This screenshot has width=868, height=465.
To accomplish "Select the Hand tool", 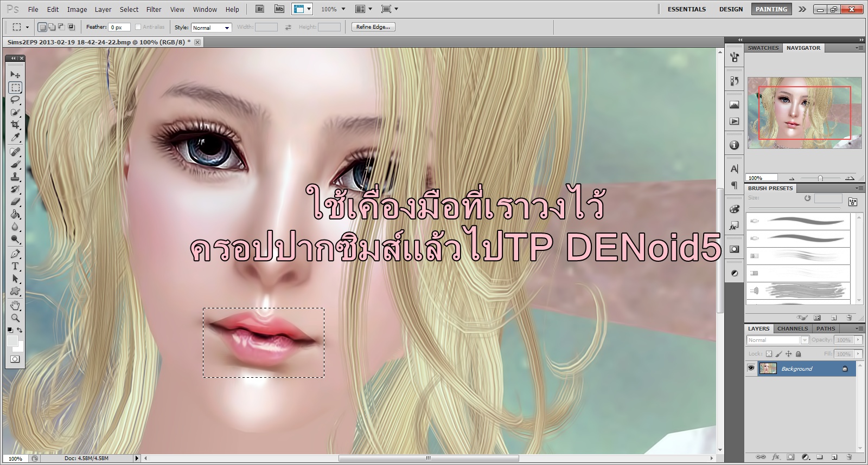I will (x=15, y=305).
